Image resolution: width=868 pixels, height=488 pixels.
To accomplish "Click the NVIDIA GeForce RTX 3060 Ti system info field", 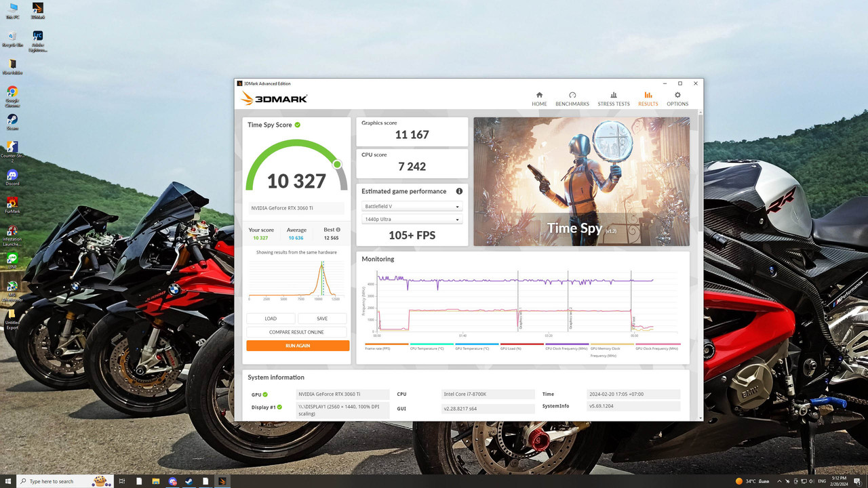I will click(x=342, y=394).
